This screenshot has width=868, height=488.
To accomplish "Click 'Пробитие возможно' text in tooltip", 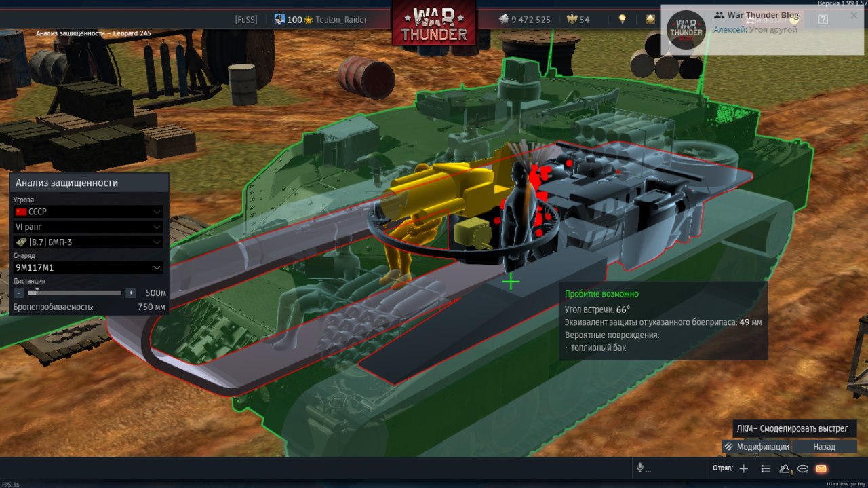I will pyautogui.click(x=601, y=294).
